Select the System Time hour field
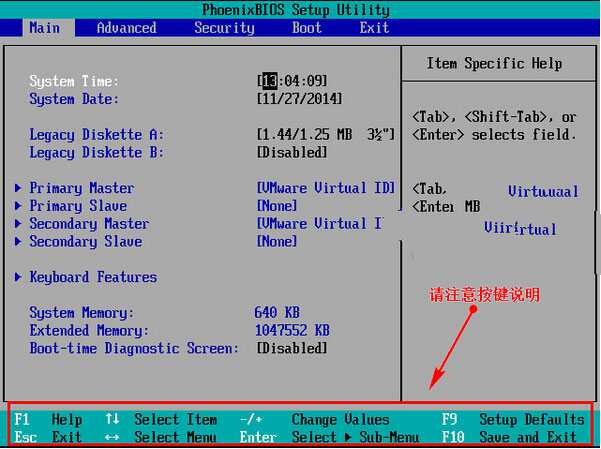 point(269,81)
